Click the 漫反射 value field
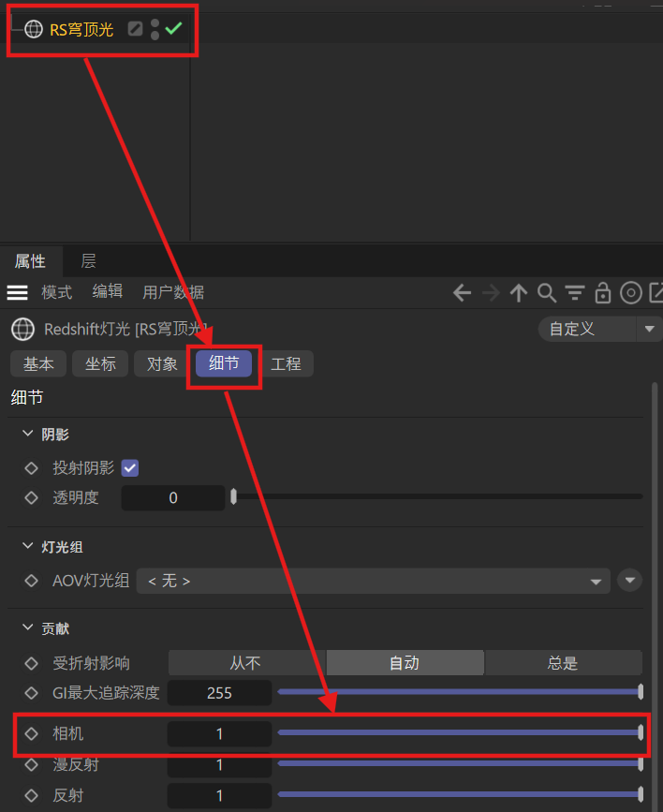The height and width of the screenshot is (812, 663). (x=220, y=765)
